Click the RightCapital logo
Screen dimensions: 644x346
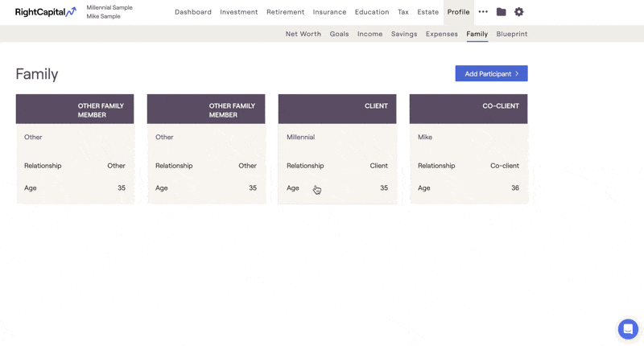(x=46, y=12)
